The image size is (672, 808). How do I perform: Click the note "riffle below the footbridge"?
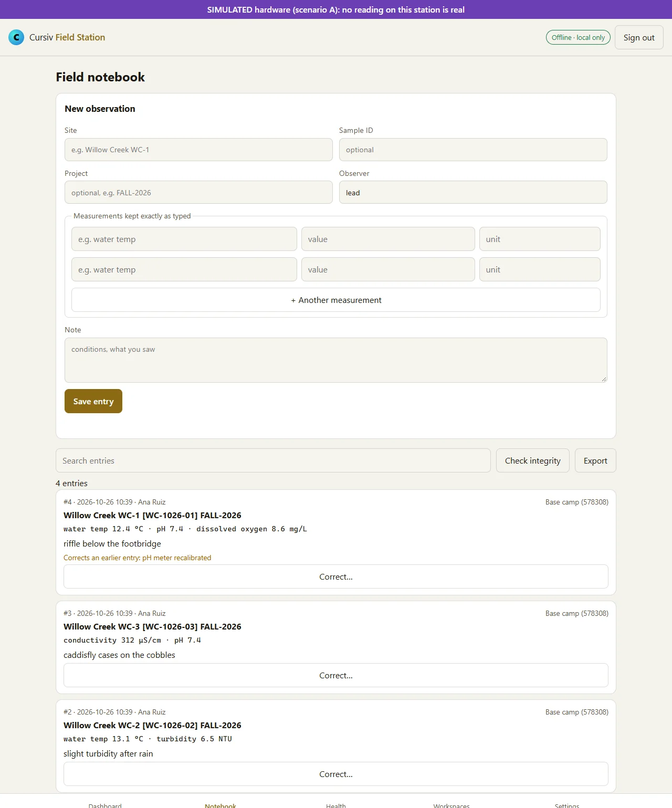coord(112,544)
